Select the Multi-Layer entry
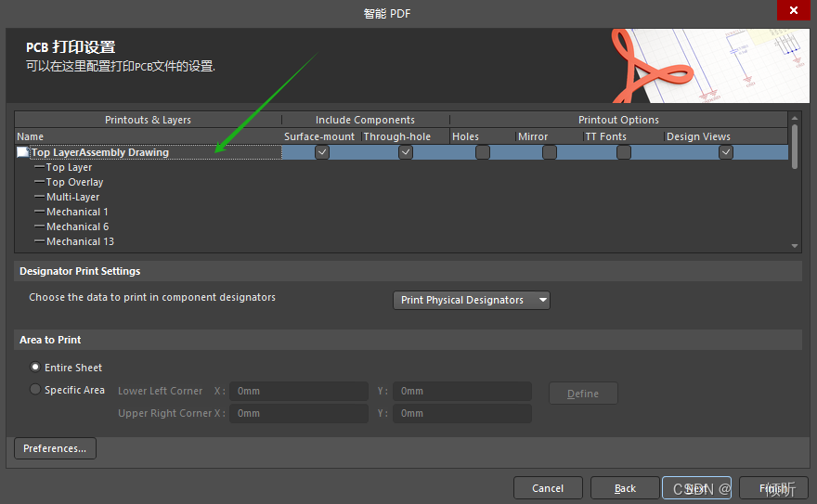 pyautogui.click(x=73, y=197)
